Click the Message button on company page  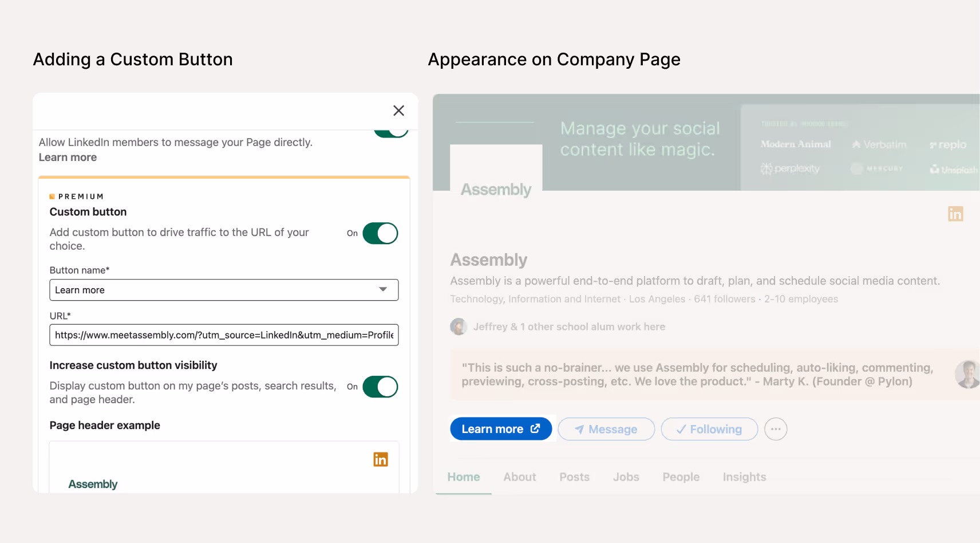pyautogui.click(x=606, y=429)
